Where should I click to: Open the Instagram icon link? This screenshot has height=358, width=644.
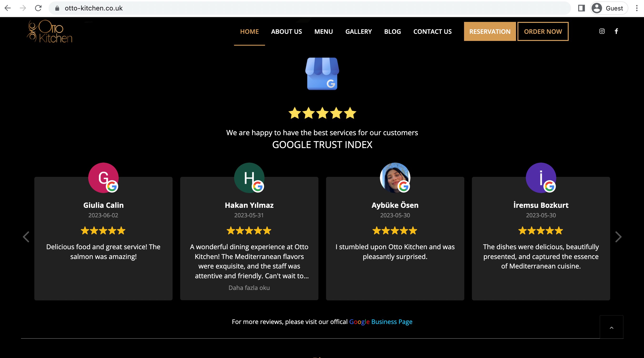602,31
